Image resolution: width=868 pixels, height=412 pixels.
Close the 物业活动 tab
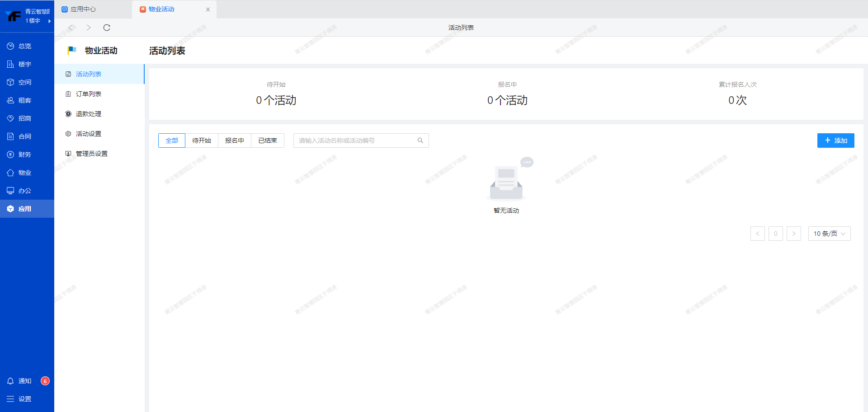pos(208,9)
